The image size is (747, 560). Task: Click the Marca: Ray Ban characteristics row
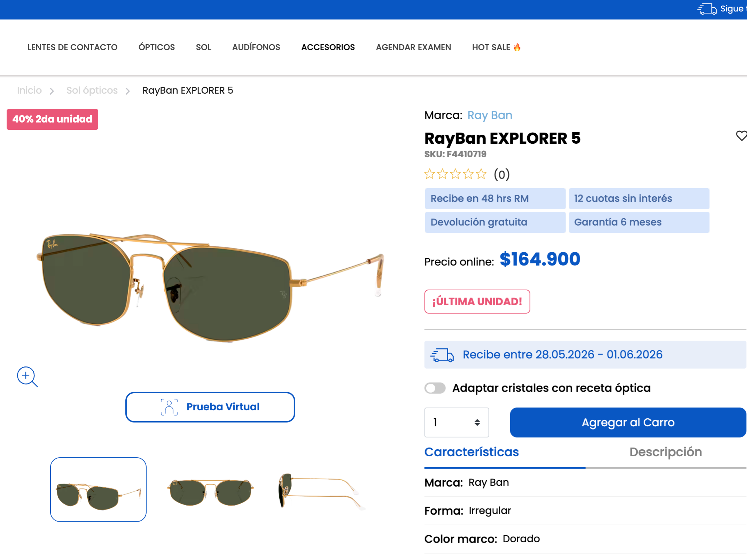point(585,482)
